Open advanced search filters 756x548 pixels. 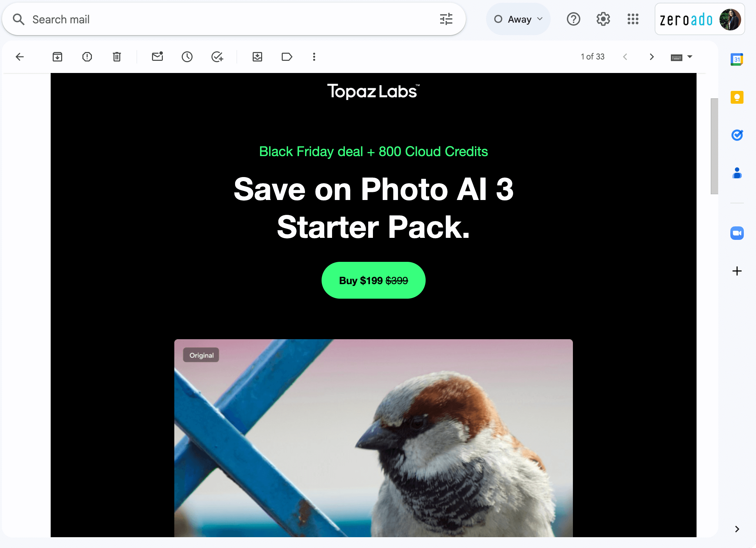click(x=447, y=19)
